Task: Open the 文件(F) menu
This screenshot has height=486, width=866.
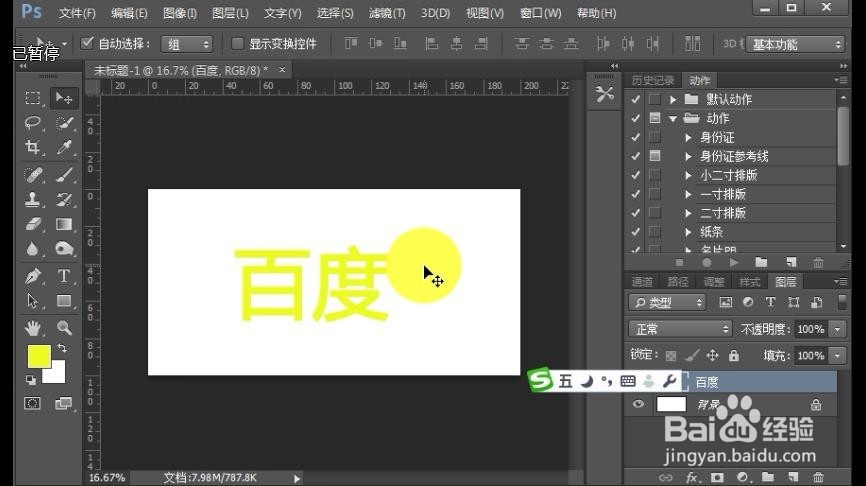Action: (77, 13)
